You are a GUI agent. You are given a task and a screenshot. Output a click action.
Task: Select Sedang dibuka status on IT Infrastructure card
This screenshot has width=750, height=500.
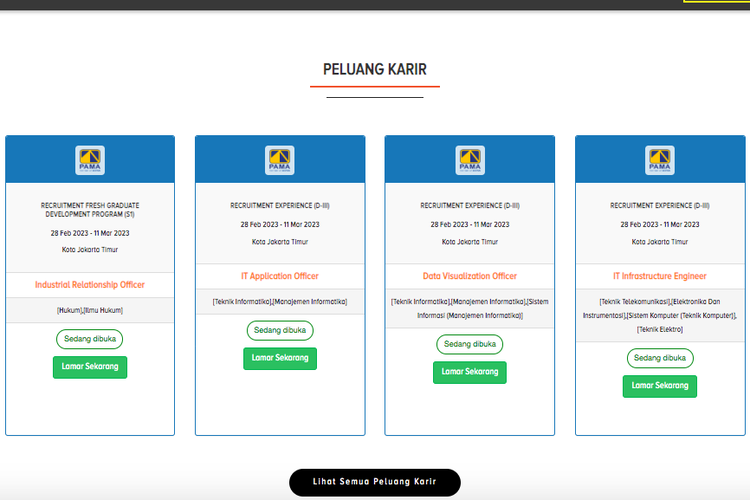coord(660,357)
